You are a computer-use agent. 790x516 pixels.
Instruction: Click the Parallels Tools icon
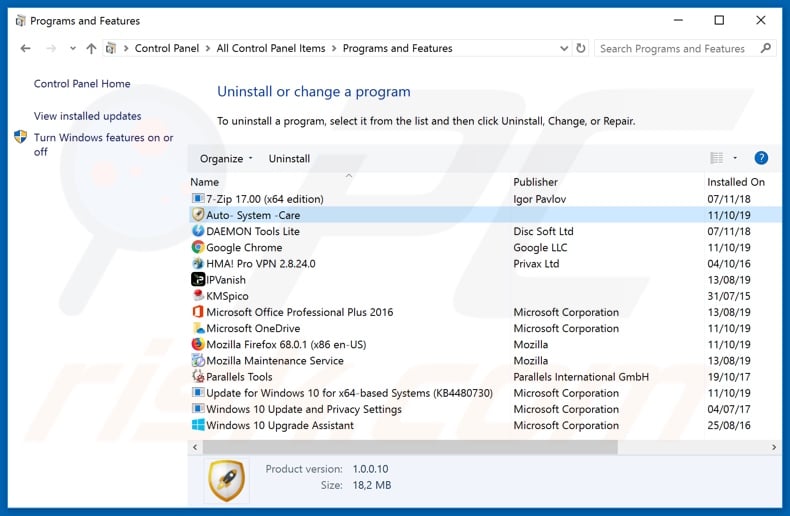(x=198, y=376)
